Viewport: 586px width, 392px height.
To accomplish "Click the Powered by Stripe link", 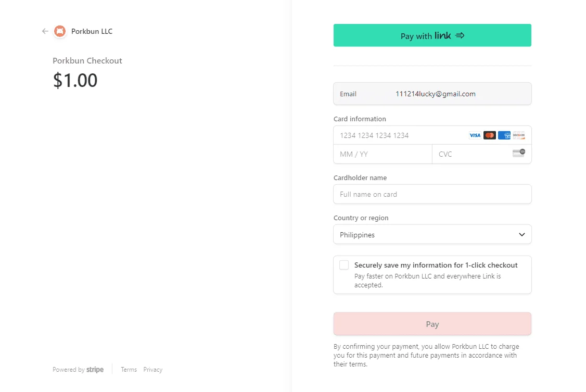I will [x=78, y=370].
